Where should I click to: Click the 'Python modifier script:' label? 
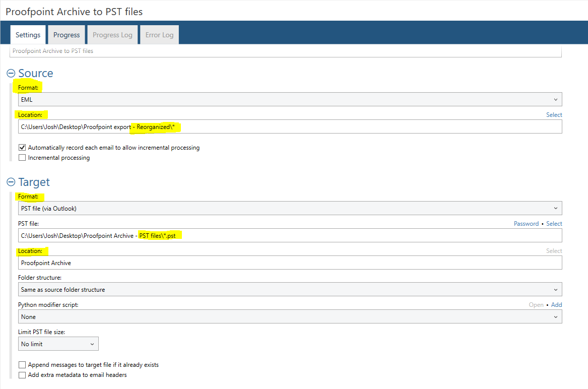[x=48, y=304]
